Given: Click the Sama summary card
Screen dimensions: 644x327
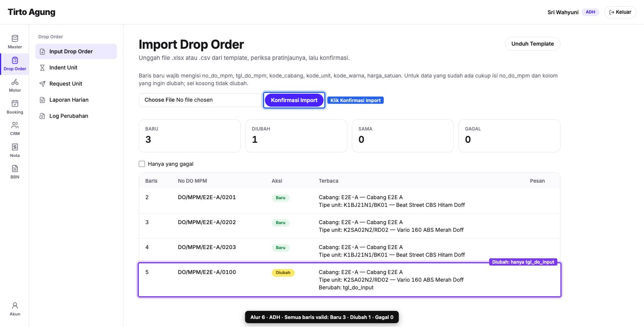Looking at the screenshot, I should (403, 136).
